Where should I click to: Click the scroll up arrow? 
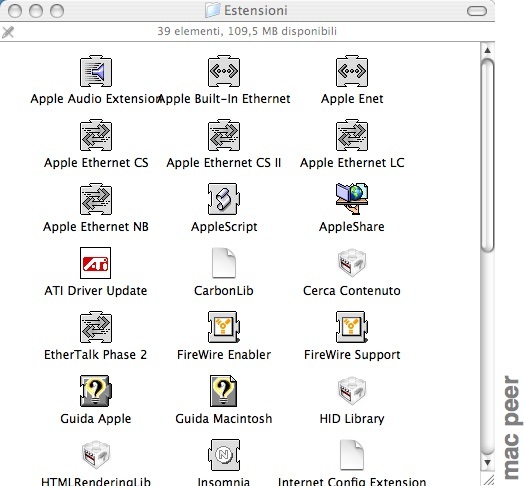487,50
